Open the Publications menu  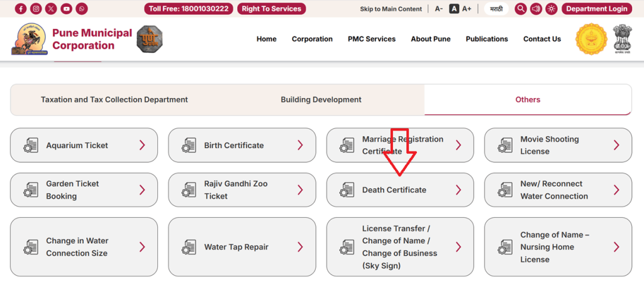(487, 39)
